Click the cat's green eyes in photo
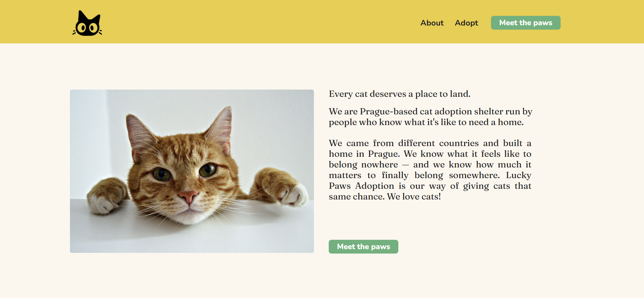Image resolution: width=644 pixels, height=298 pixels. pos(184,172)
